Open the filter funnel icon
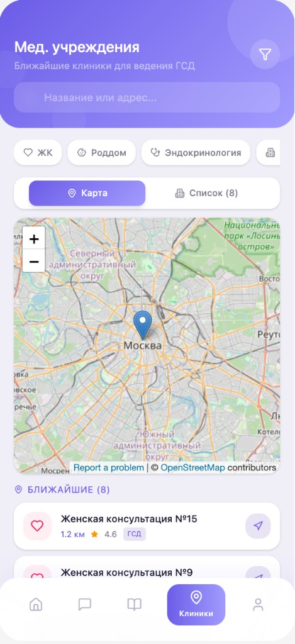The image size is (295, 644). pyautogui.click(x=265, y=54)
